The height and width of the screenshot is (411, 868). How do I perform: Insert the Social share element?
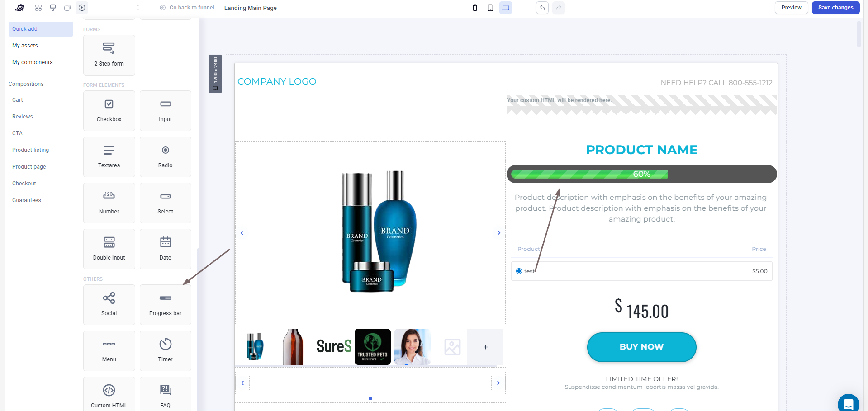[x=109, y=304]
